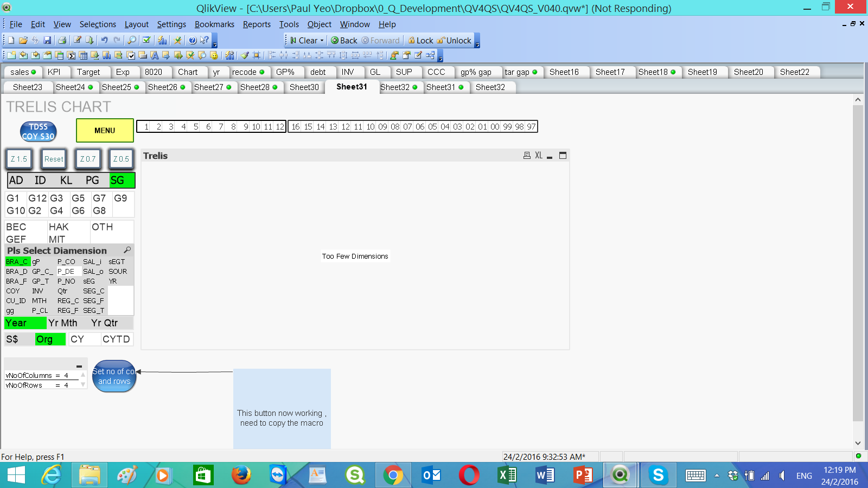The width and height of the screenshot is (868, 488).
Task: Click the Print icon in toolbar
Action: coord(62,40)
